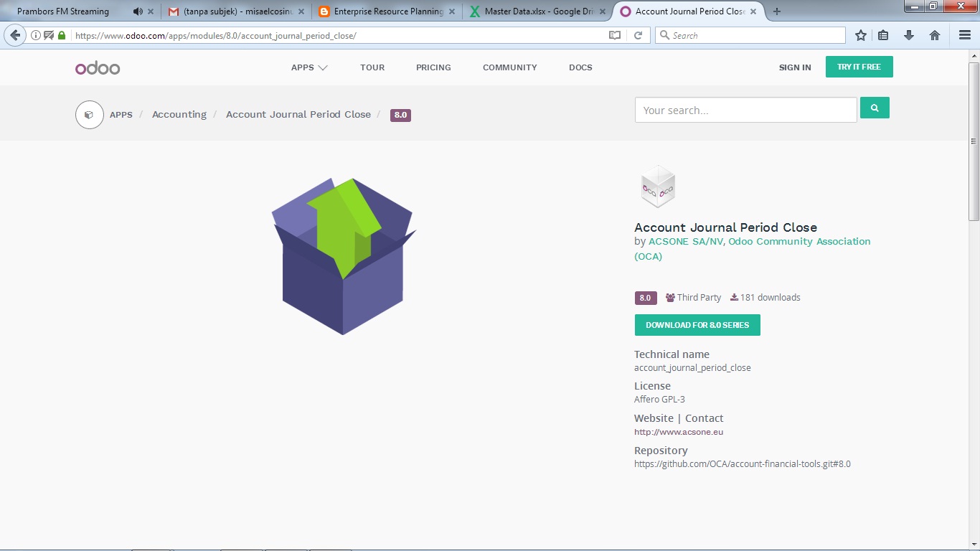This screenshot has width=980, height=551.
Task: Open Odoo Community Association (OCA) link
Action: coord(753,249)
